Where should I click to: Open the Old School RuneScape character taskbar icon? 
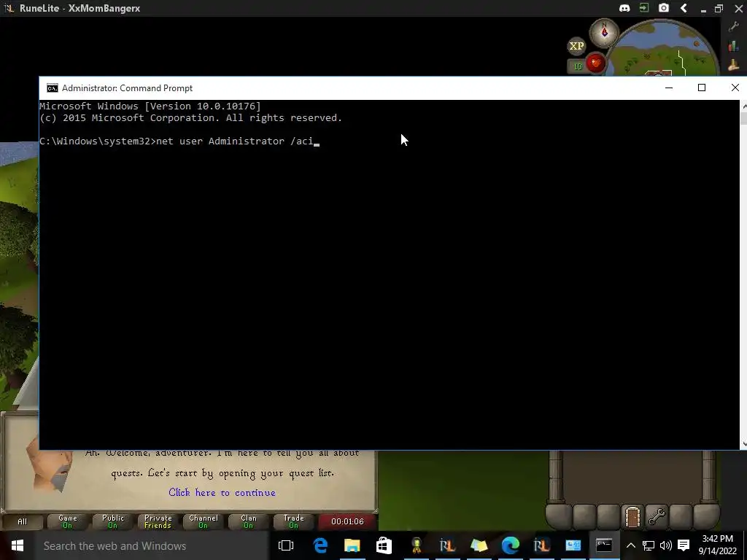(416, 545)
